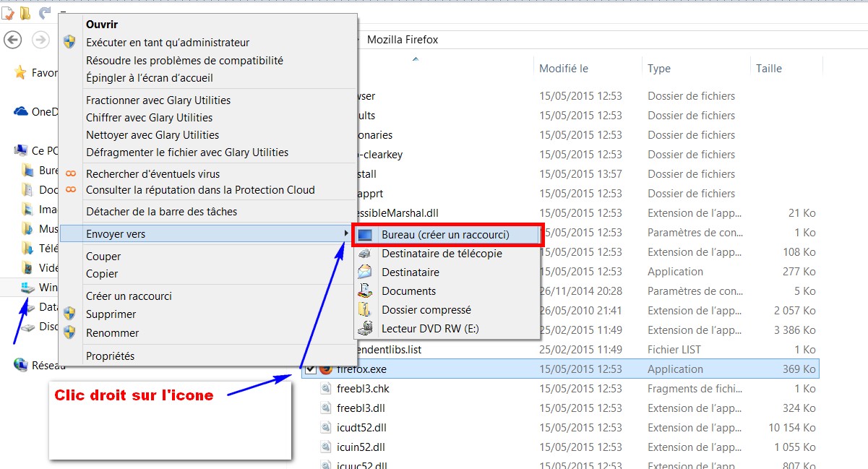This screenshot has height=469, width=868.
Task: Choose Bureau (créer un raccourci) in submenu
Action: pyautogui.click(x=447, y=235)
